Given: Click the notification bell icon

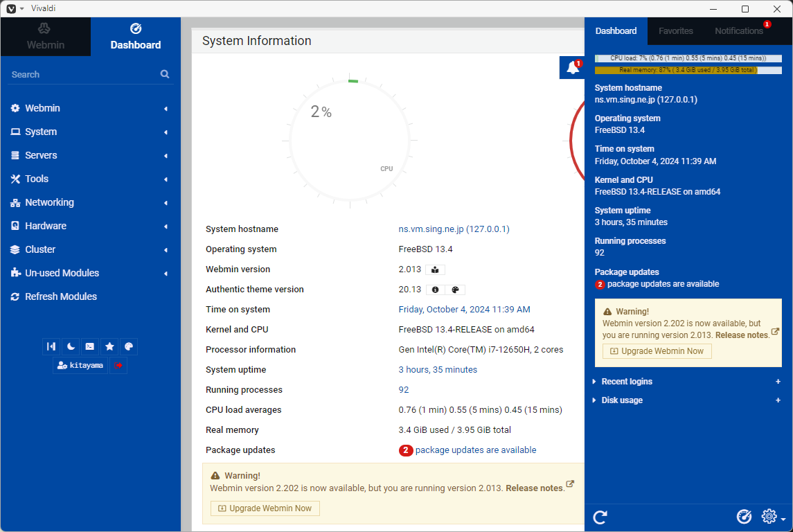Looking at the screenshot, I should pos(573,67).
